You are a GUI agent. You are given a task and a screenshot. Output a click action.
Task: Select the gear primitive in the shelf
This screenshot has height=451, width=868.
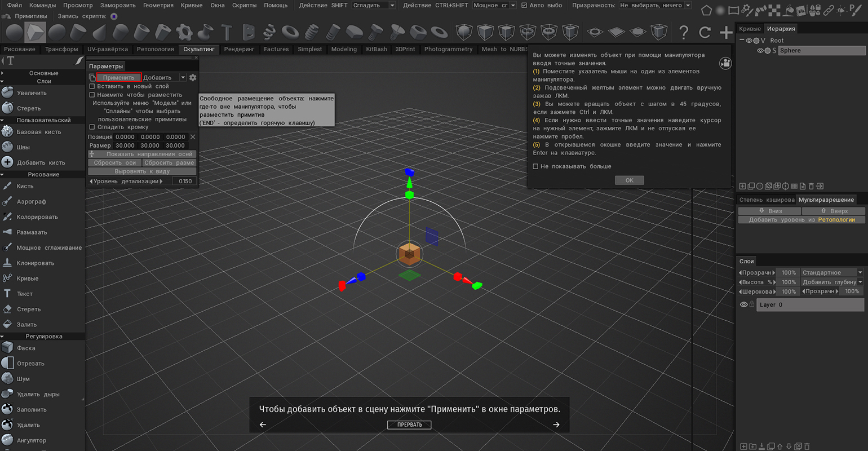184,32
